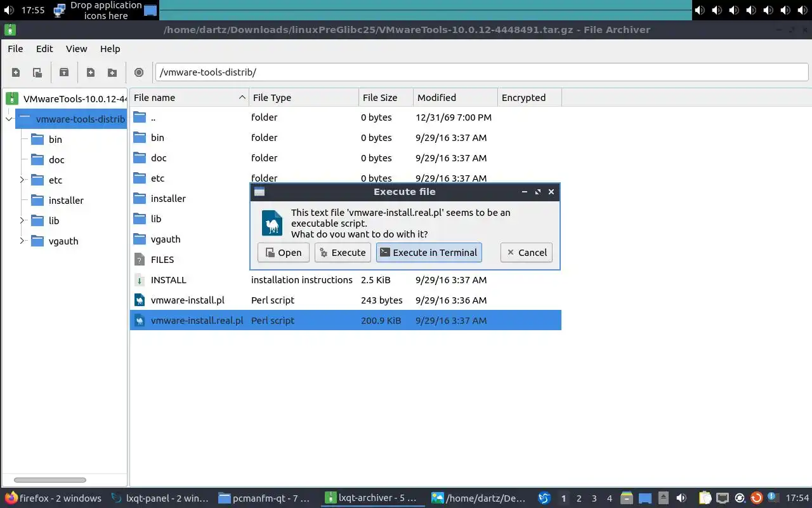Click the Stop operation toolbar icon
The width and height of the screenshot is (812, 508).
139,72
